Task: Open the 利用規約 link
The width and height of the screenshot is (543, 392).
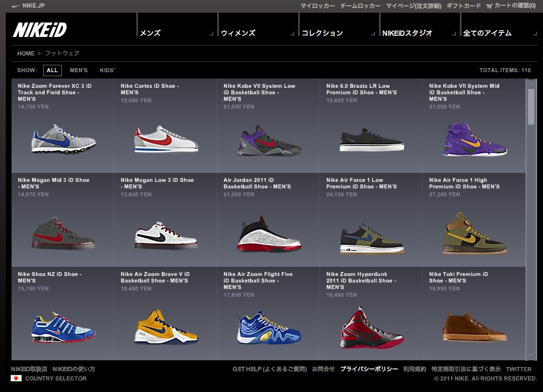Action: point(415,369)
